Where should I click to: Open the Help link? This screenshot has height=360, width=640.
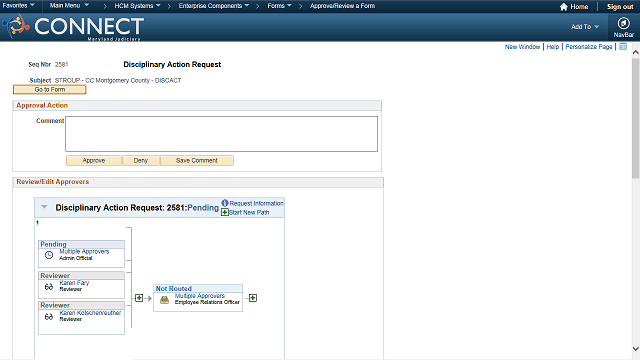[x=553, y=47]
